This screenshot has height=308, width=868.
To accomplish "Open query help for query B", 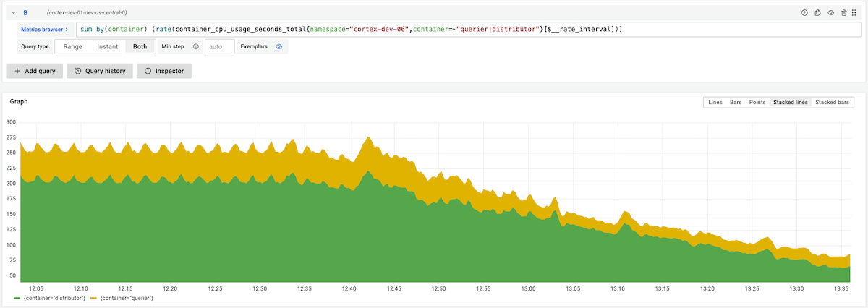I will (x=804, y=13).
